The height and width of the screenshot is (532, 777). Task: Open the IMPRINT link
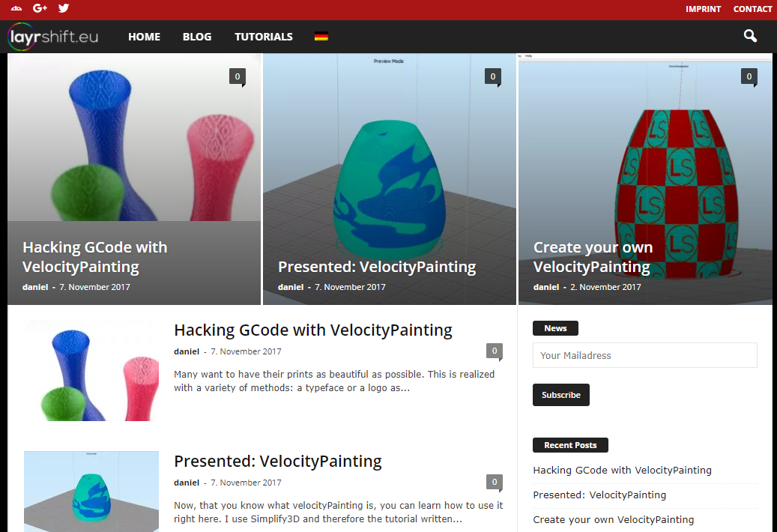[703, 9]
